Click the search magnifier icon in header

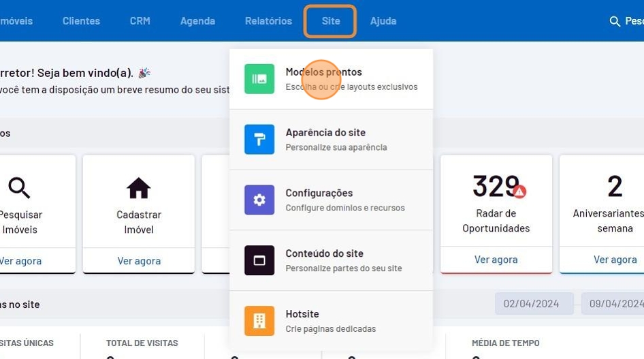pos(615,21)
